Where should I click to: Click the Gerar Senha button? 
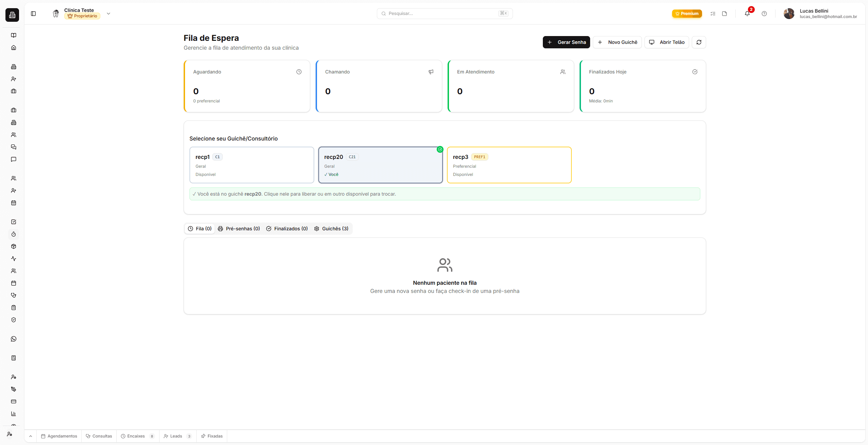566,42
